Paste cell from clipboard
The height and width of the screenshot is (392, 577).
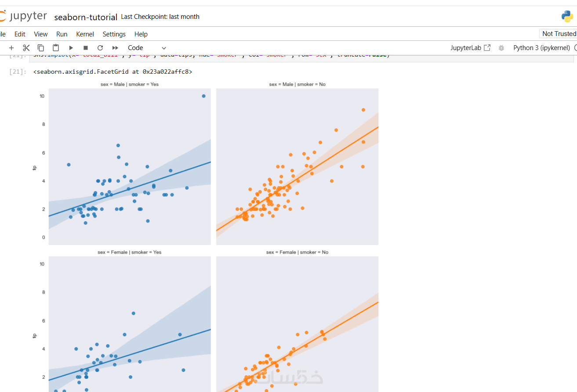tap(56, 48)
